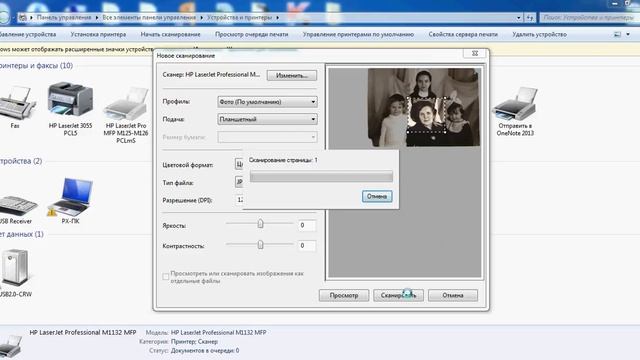This screenshot has height=360, width=640.
Task: Click the Контрастность value field
Action: tap(307, 246)
